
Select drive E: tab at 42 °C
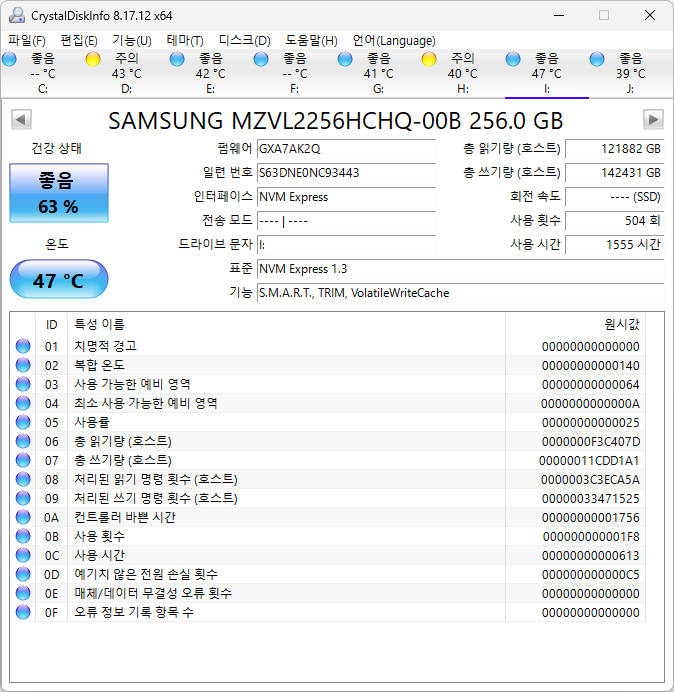[x=210, y=73]
